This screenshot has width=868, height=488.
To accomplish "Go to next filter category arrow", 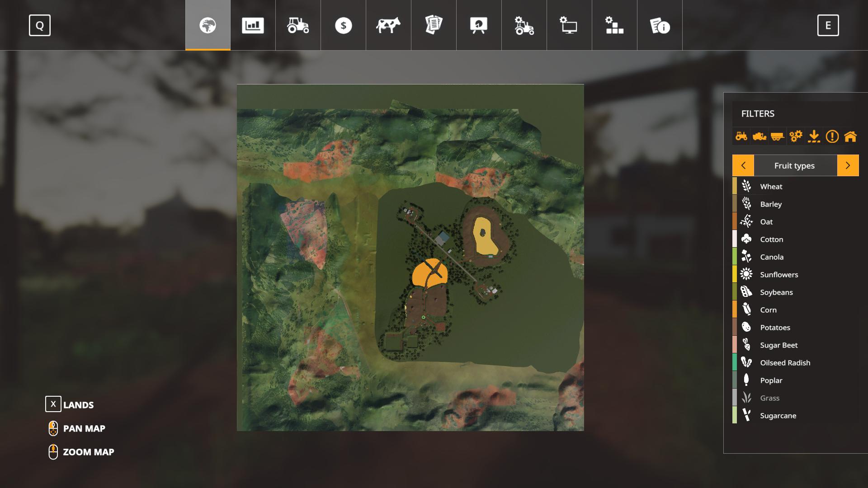I will (848, 165).
